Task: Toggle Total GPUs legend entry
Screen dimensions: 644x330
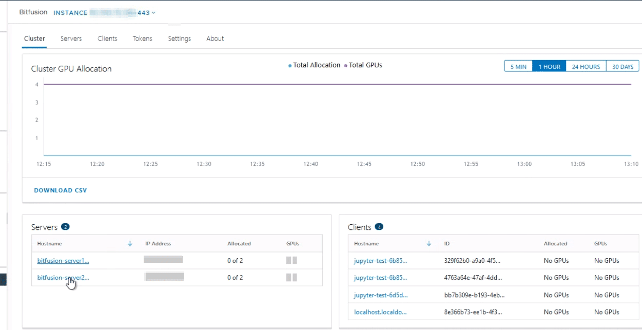Action: [363, 65]
